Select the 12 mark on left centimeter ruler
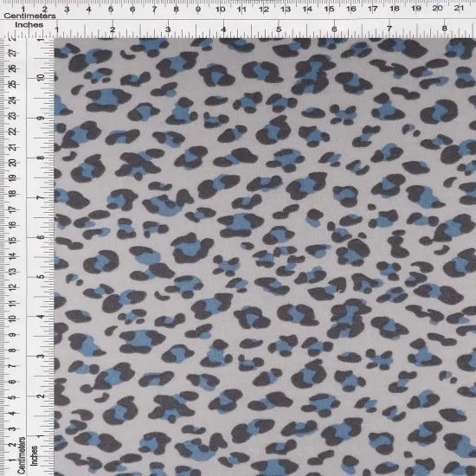The height and width of the screenshot is (476, 476). [12, 286]
